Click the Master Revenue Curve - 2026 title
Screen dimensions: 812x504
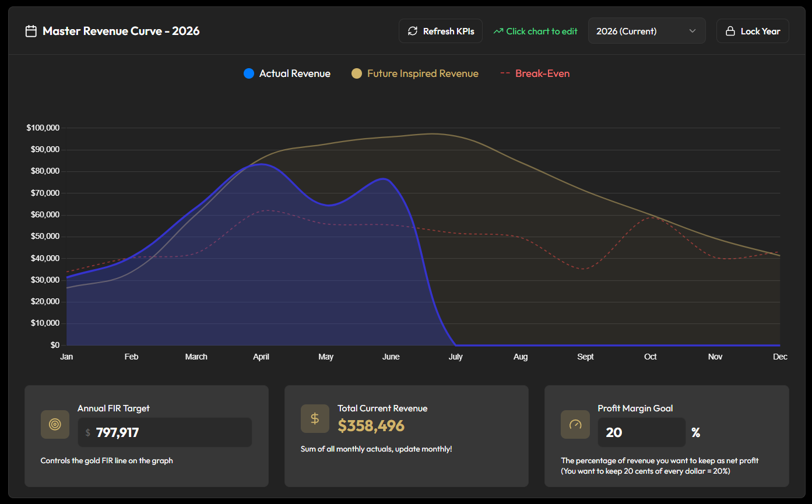[121, 31]
